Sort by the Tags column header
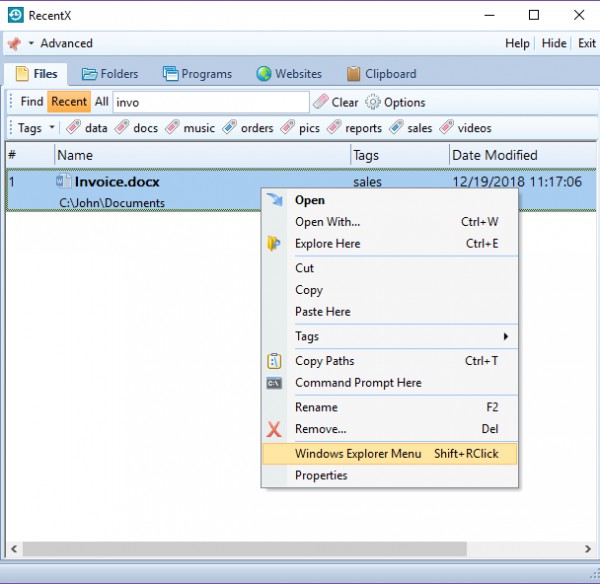 400,155
